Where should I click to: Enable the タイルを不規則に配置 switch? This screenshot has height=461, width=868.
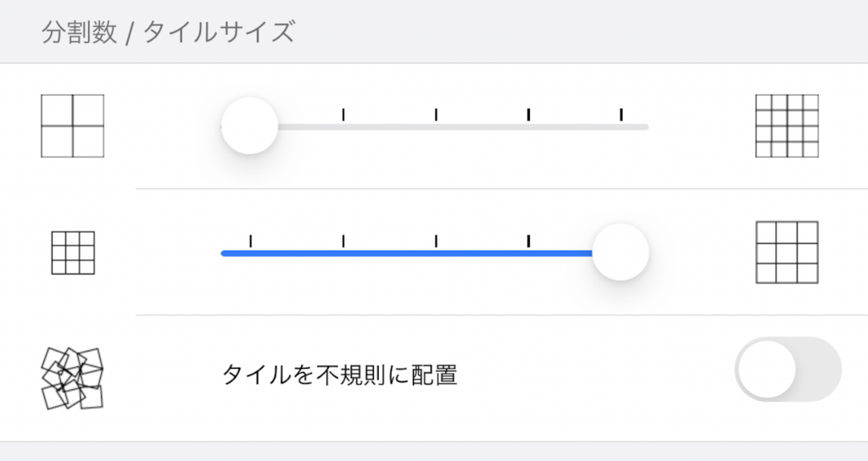click(x=787, y=369)
